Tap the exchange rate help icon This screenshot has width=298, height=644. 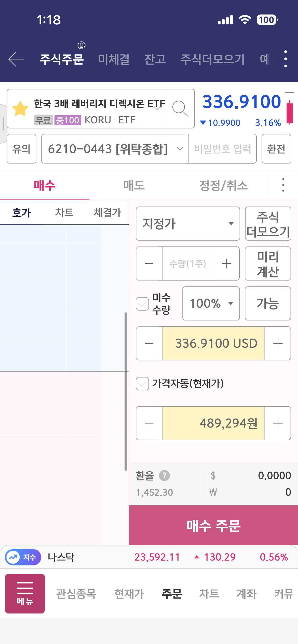(x=164, y=476)
